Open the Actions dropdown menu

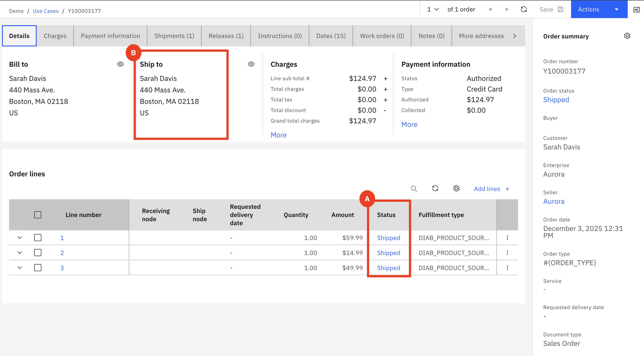pyautogui.click(x=599, y=9)
